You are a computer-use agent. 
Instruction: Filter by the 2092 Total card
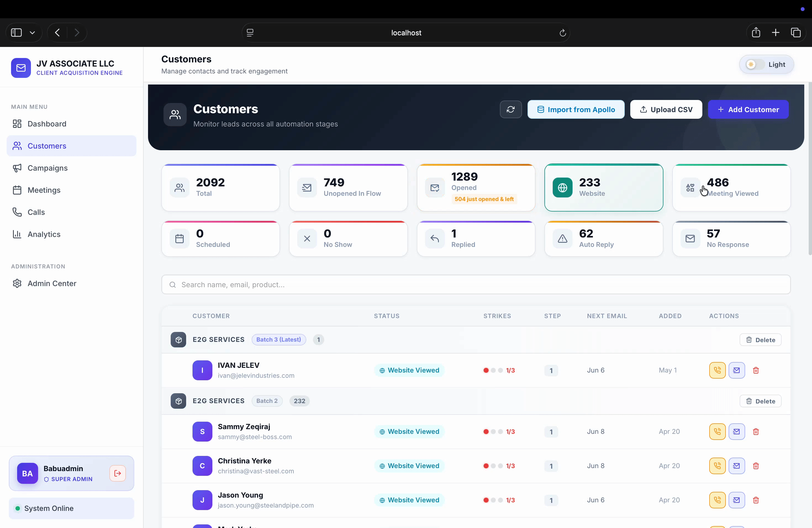pyautogui.click(x=220, y=188)
